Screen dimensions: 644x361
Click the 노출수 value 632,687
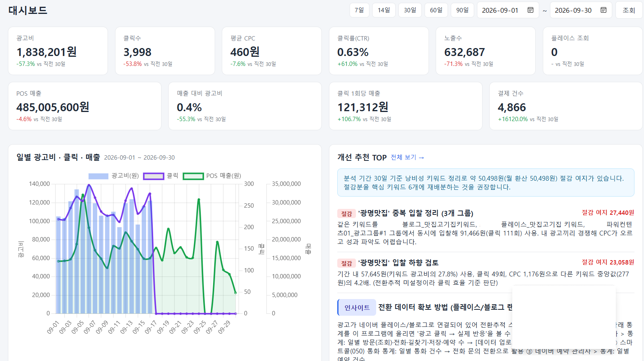(x=464, y=52)
